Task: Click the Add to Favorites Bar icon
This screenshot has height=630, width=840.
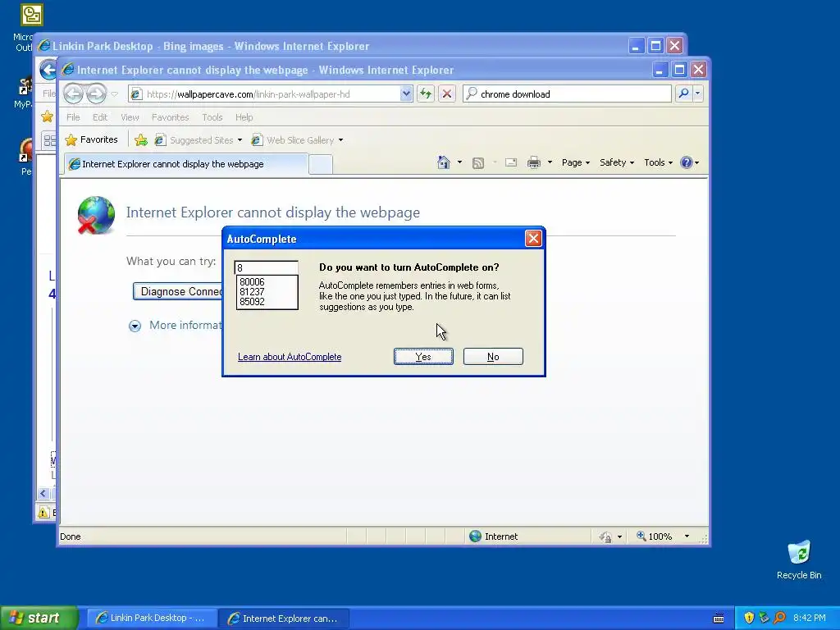Action: point(141,140)
